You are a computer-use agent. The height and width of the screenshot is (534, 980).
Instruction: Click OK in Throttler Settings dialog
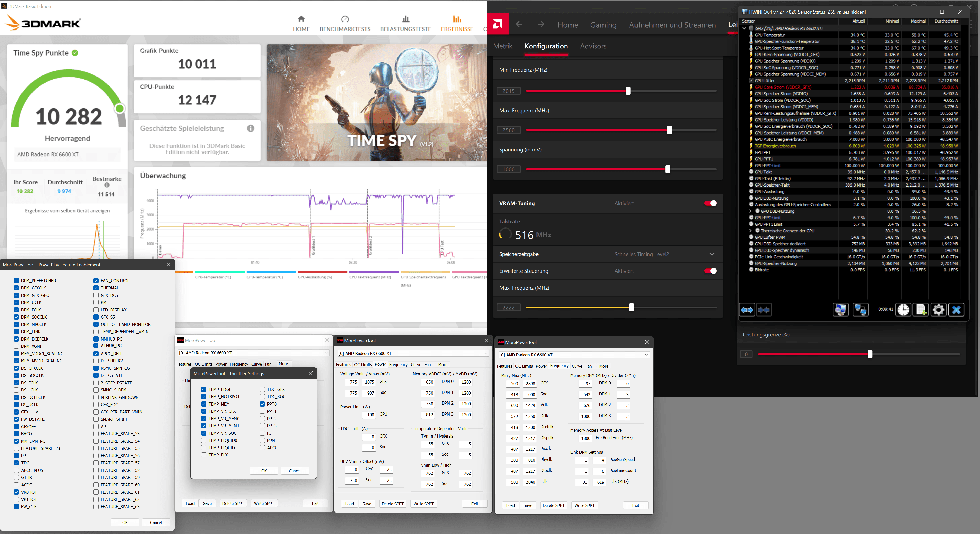pyautogui.click(x=264, y=471)
